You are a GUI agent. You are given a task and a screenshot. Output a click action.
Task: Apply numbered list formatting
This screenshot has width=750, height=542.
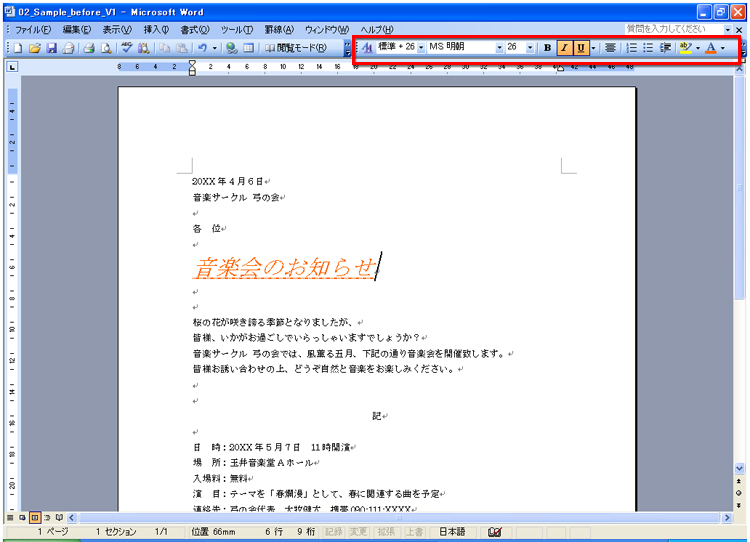[x=631, y=47]
